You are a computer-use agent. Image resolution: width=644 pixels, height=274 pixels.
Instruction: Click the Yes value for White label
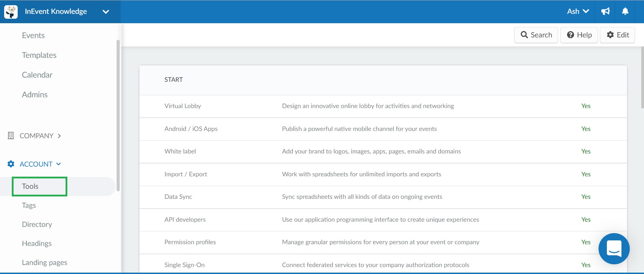pos(586,151)
